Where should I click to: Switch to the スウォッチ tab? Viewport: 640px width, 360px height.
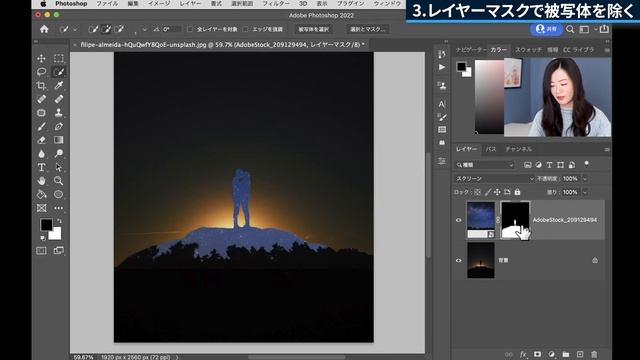coord(528,50)
